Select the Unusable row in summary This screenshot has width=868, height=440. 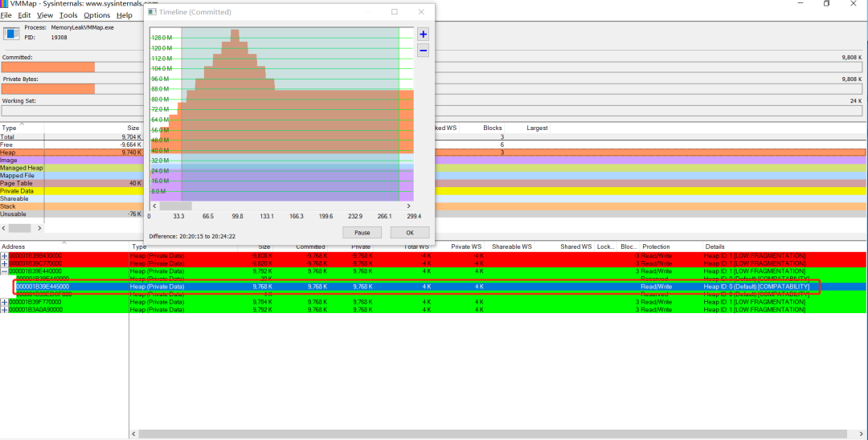pos(433,214)
